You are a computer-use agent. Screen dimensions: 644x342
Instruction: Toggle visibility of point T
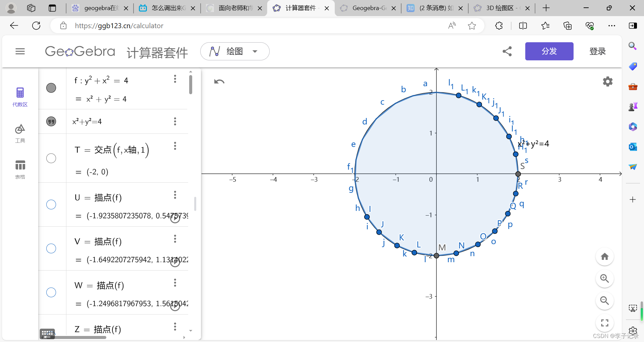tap(51, 158)
